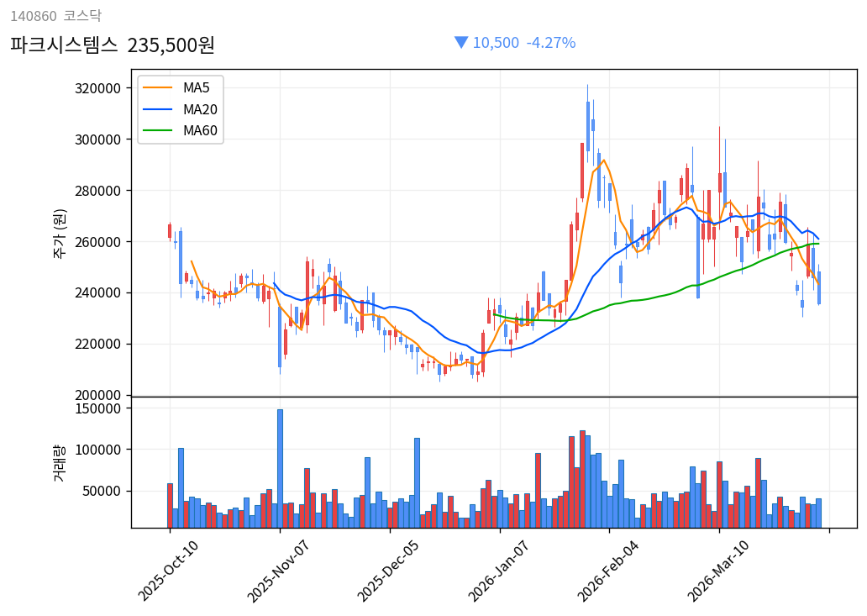Click the tallest blue volume bar
The height and width of the screenshot is (616, 867).
click(x=280, y=469)
